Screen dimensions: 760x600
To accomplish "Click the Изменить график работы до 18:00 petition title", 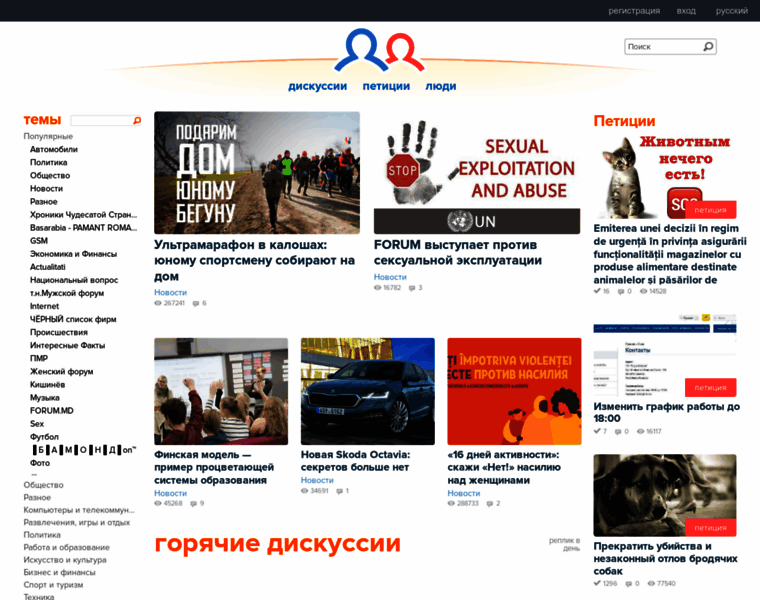I will [x=666, y=412].
